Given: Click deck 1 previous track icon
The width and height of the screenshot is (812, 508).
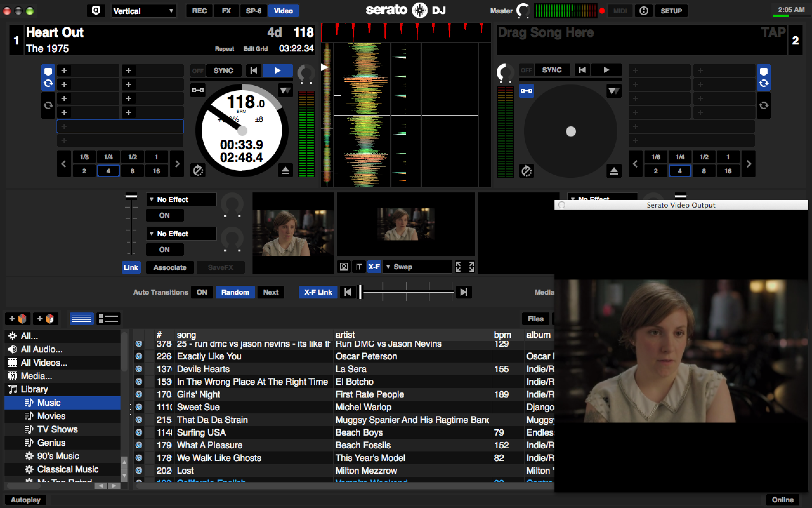Looking at the screenshot, I should click(254, 70).
